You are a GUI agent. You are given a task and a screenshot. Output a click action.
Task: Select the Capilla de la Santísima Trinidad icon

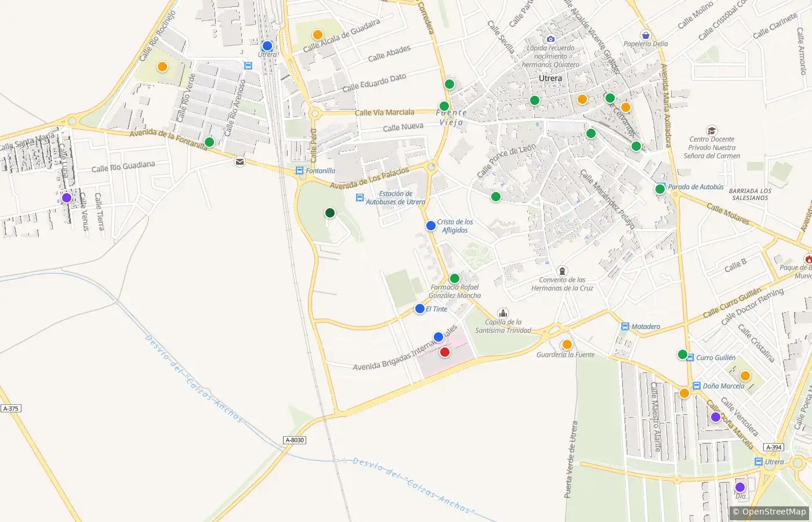coord(503,313)
